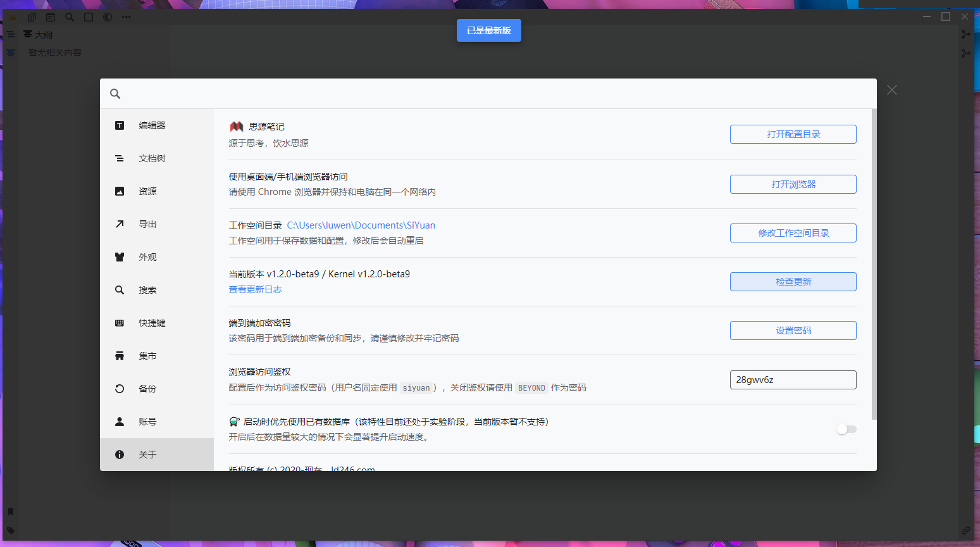Open the 查看更新日志 changelog link

(x=255, y=289)
